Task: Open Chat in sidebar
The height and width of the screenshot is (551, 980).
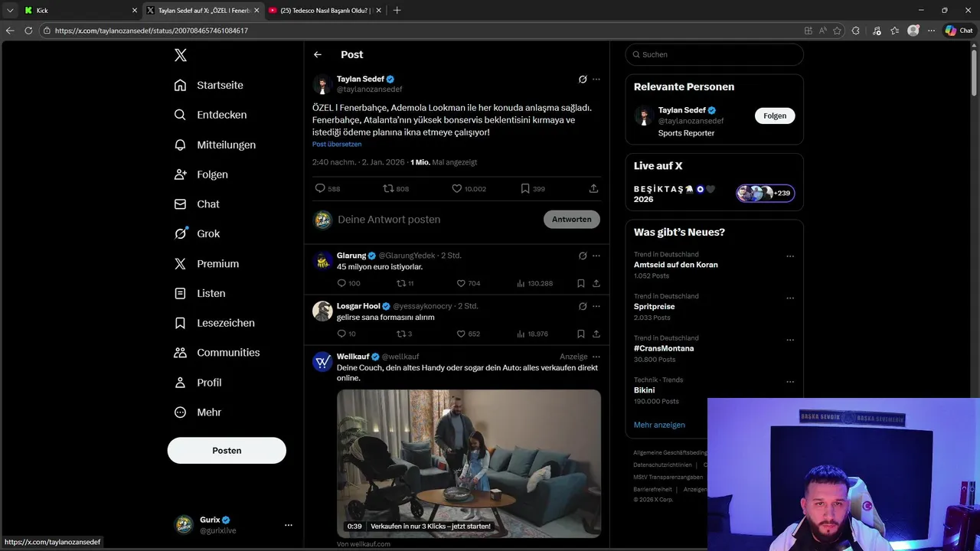Action: tap(197, 204)
